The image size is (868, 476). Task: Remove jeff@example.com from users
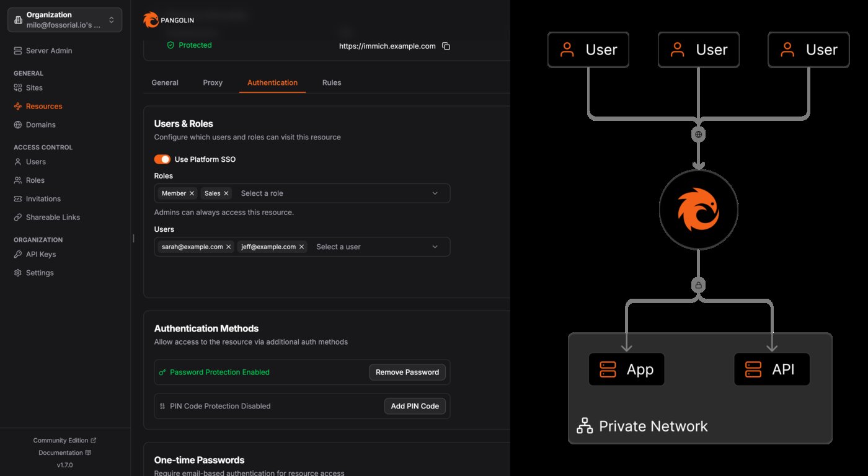pos(301,247)
